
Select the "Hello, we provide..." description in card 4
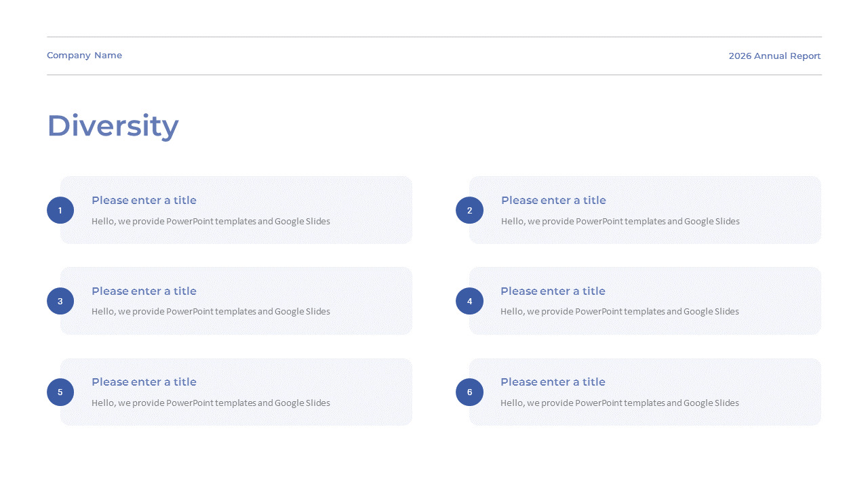[x=620, y=312]
